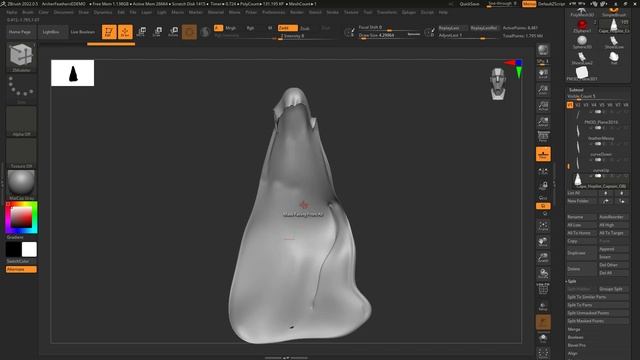Open the current brush thumbnail picker
The height and width of the screenshot is (360, 640).
[x=21, y=56]
